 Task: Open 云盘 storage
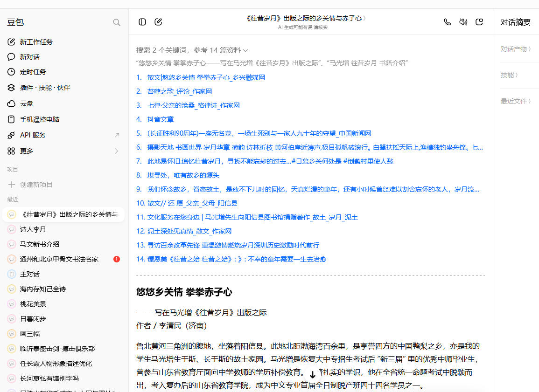pos(64,103)
